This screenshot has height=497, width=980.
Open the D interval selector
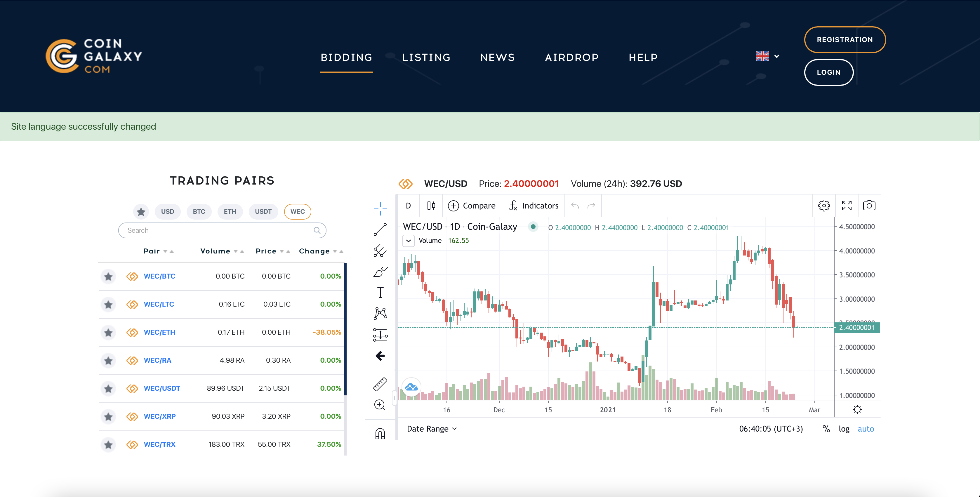point(408,206)
